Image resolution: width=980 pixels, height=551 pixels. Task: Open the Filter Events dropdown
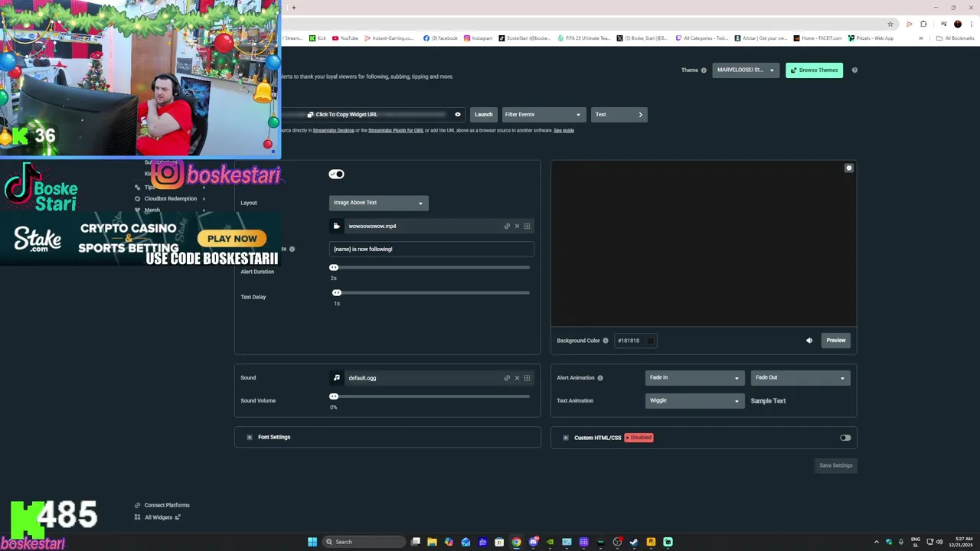[544, 115]
